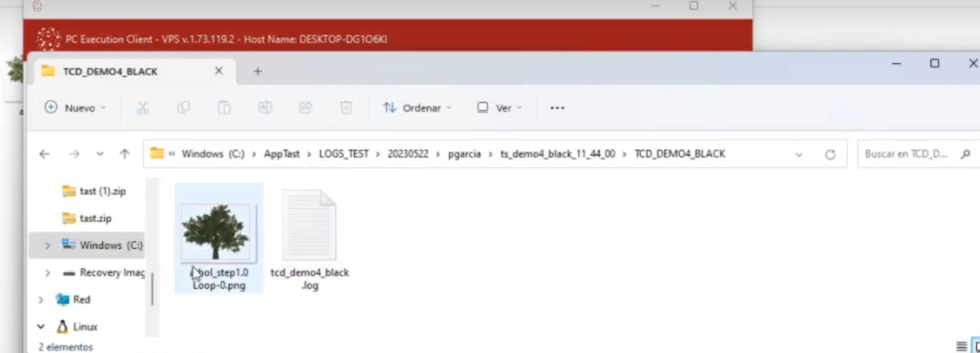Screen dimensions: 980x353
Task: Collapse the Linux tree node
Action: click(x=41, y=327)
